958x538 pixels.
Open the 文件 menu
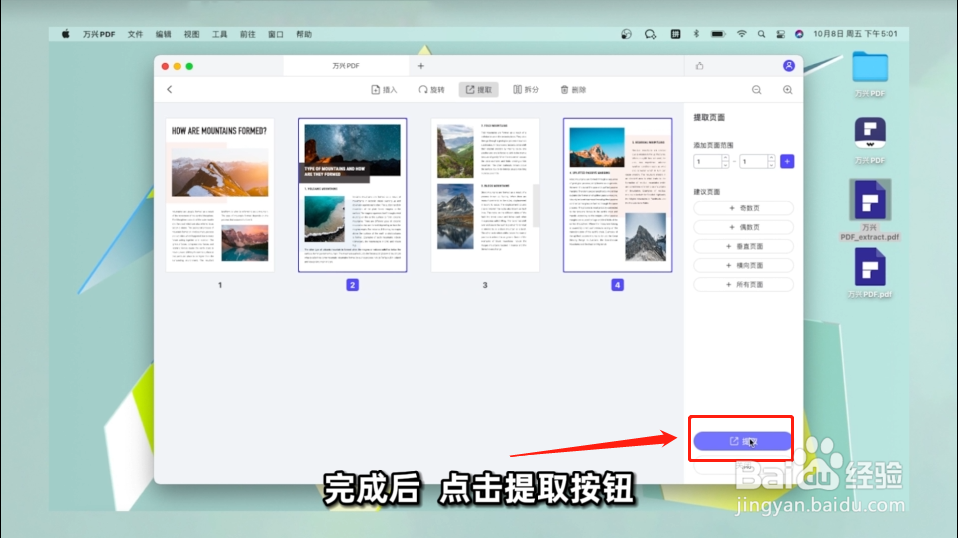(x=135, y=34)
